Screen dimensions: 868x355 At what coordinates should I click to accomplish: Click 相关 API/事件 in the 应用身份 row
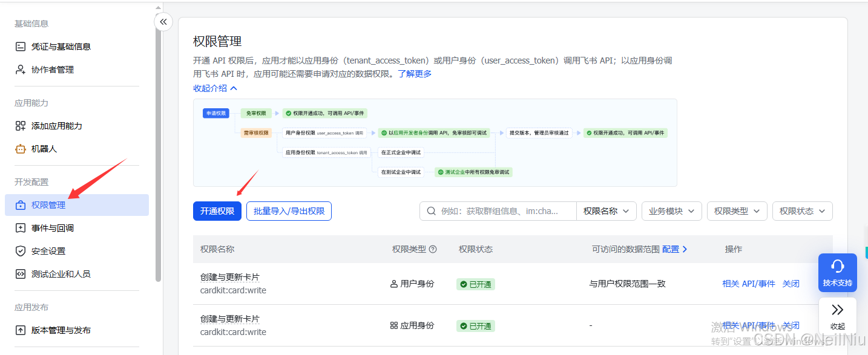coord(749,325)
